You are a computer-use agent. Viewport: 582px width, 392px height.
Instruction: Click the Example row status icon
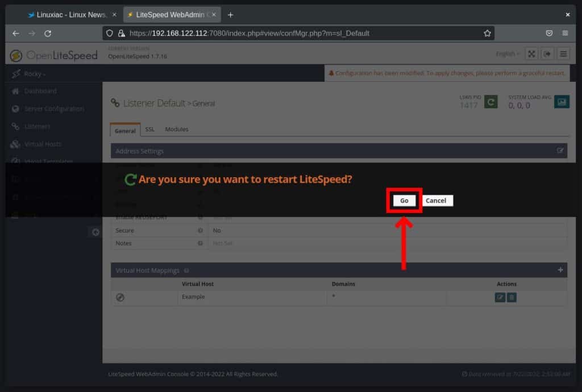[120, 298]
